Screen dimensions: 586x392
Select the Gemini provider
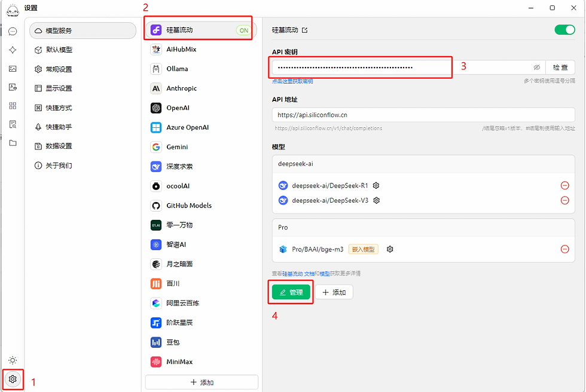coord(202,147)
